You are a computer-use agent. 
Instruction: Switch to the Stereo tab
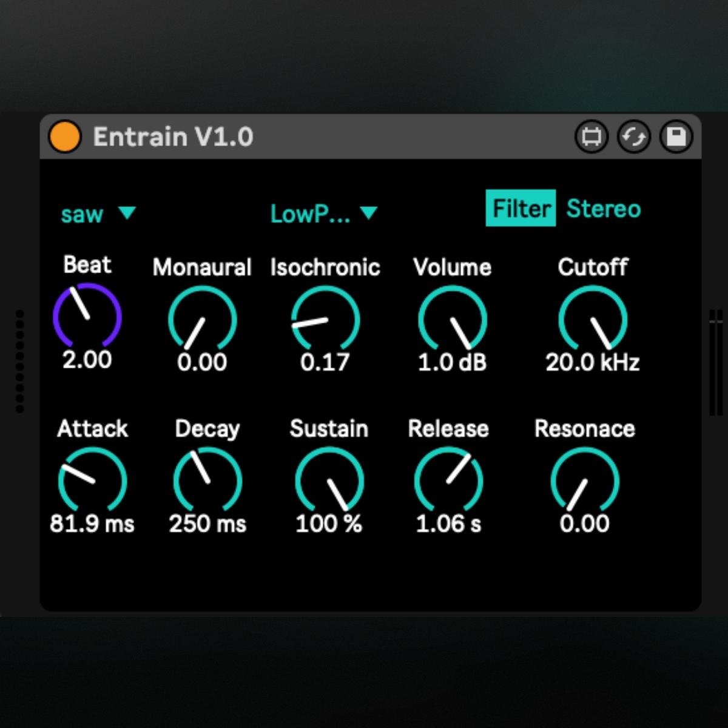point(603,209)
